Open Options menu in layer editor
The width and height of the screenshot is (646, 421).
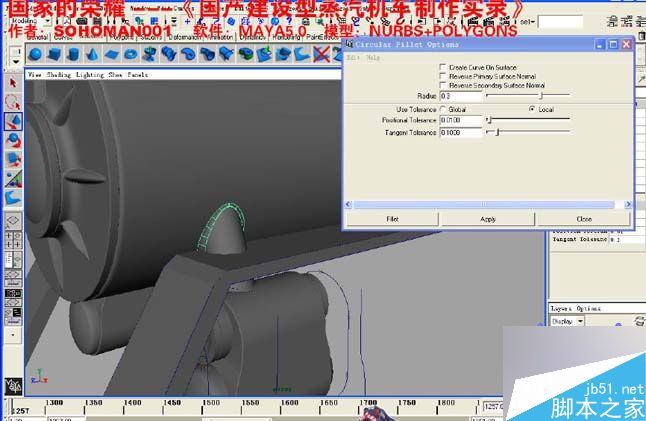click(589, 308)
